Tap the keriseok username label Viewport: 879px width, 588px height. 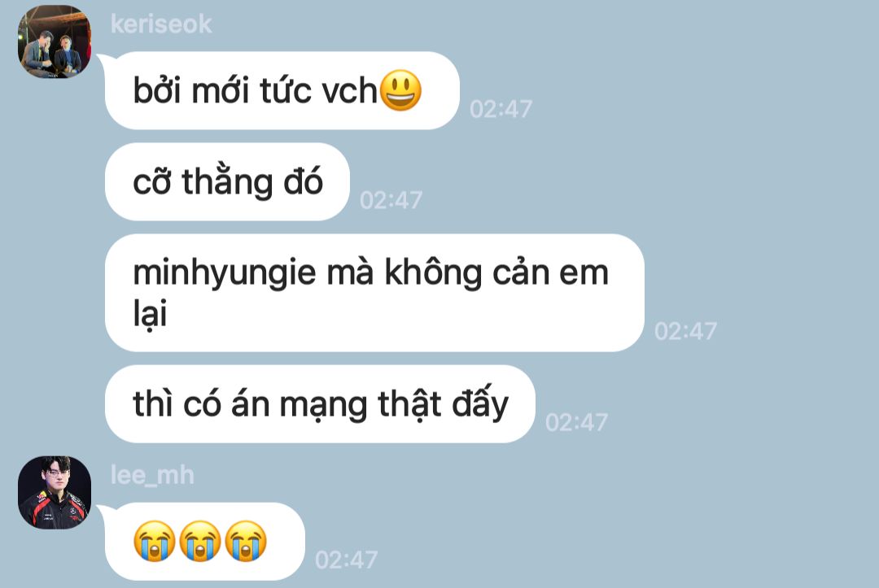coord(161,24)
